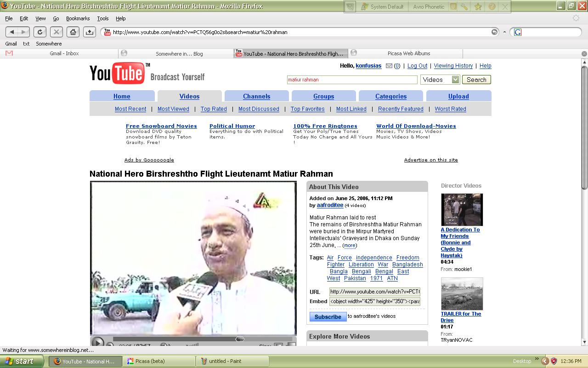Image resolution: width=588 pixels, height=368 pixels.
Task: Go to the Firefox Home icon
Action: point(73,32)
